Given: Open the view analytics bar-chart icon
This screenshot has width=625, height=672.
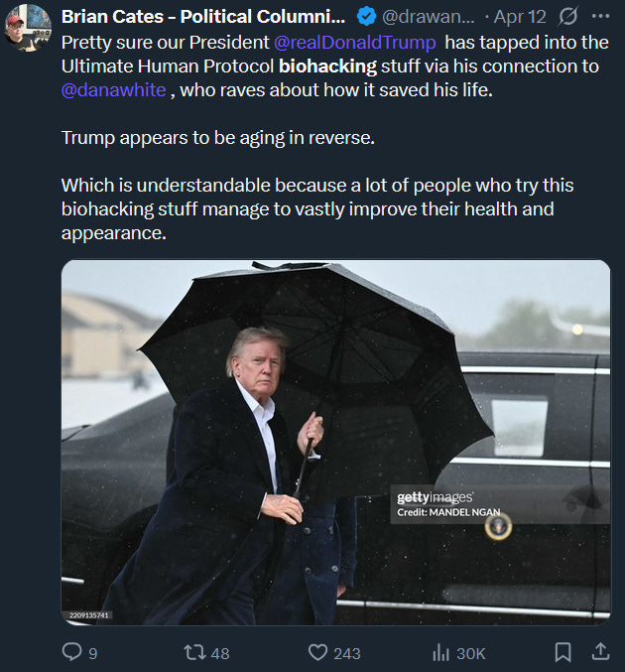Looking at the screenshot, I should click(440, 653).
